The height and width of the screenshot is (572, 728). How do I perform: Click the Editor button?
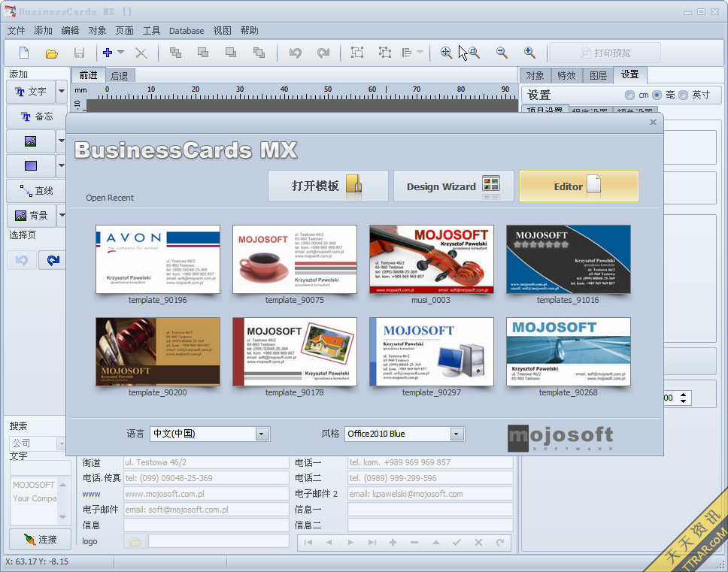tap(579, 186)
